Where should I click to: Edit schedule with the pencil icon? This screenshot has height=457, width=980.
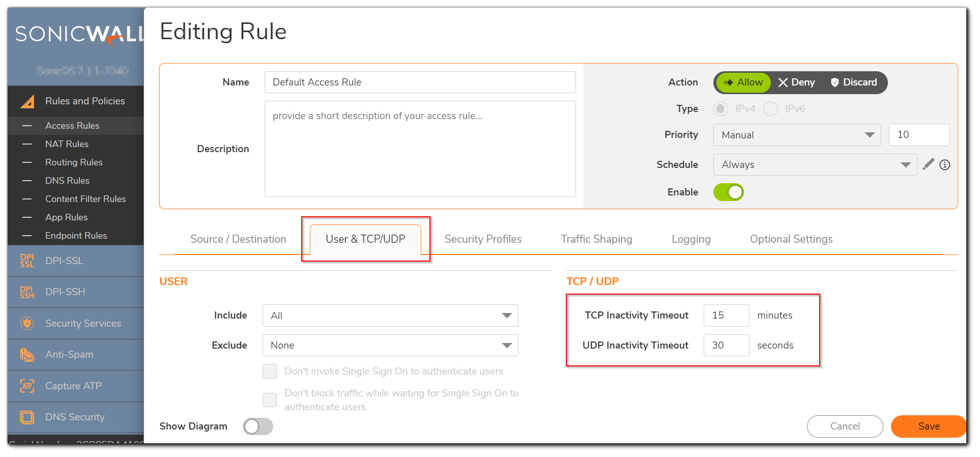(x=928, y=164)
